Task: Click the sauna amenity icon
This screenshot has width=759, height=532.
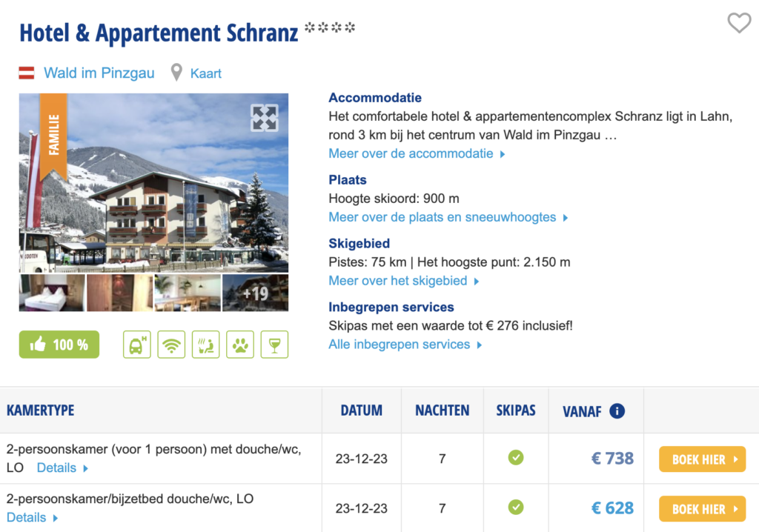Action: pyautogui.click(x=205, y=345)
